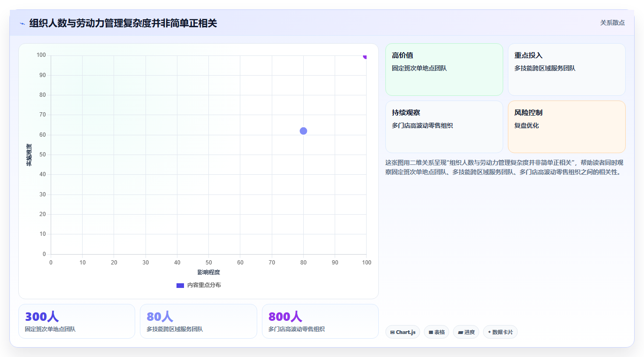
Task: Click the 实施难度 y-axis title
Action: click(29, 155)
